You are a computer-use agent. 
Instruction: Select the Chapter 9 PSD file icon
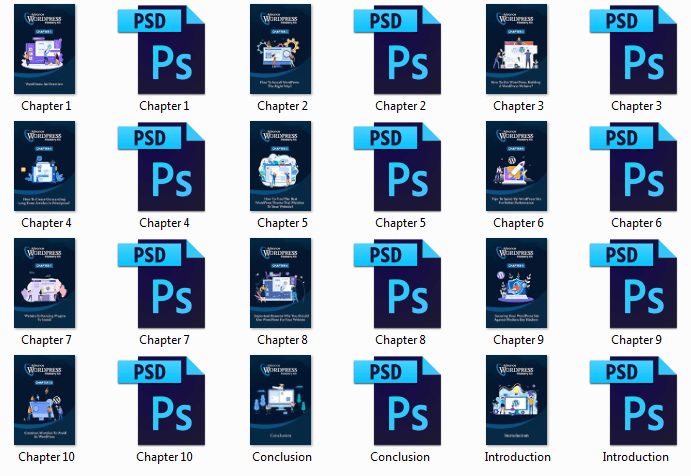tap(633, 283)
